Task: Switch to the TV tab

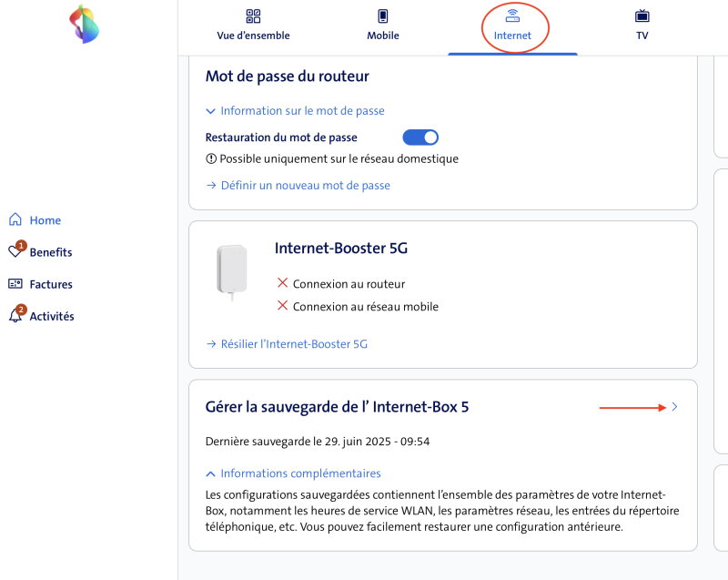Action: pos(642,36)
